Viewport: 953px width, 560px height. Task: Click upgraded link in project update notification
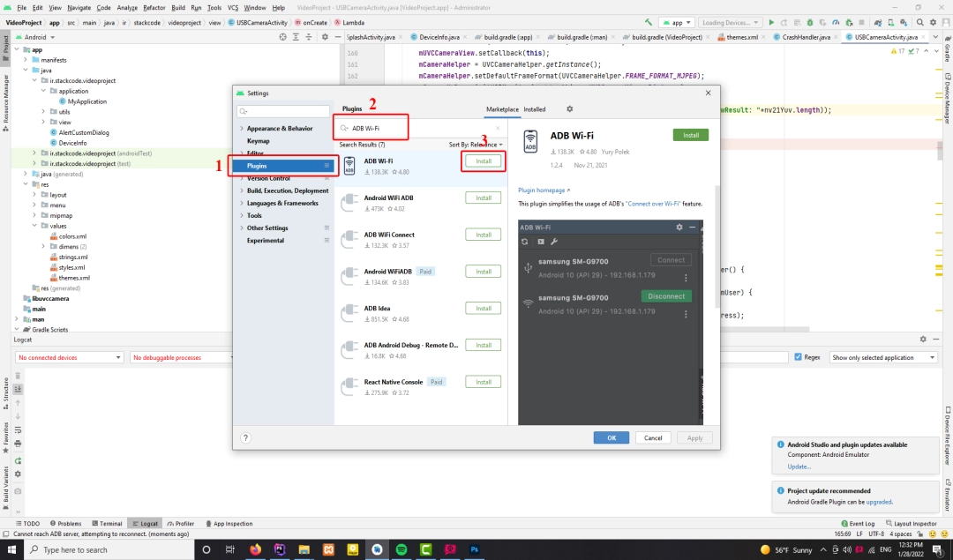879,502
